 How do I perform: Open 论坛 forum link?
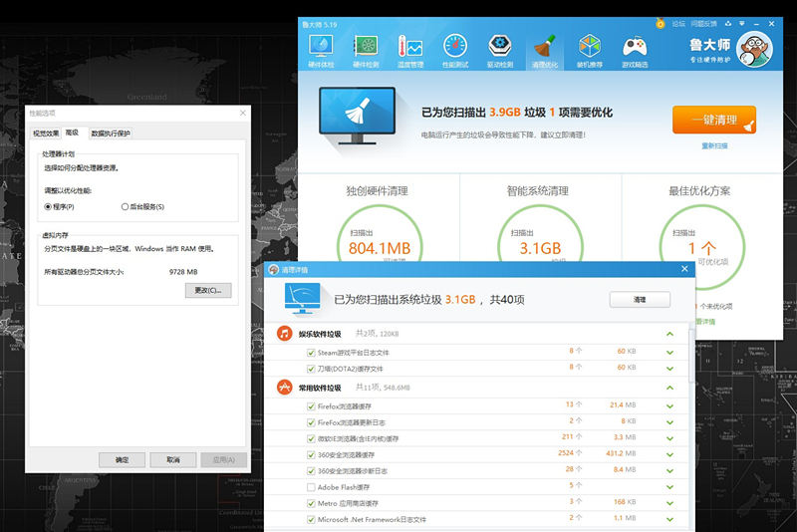coord(678,23)
